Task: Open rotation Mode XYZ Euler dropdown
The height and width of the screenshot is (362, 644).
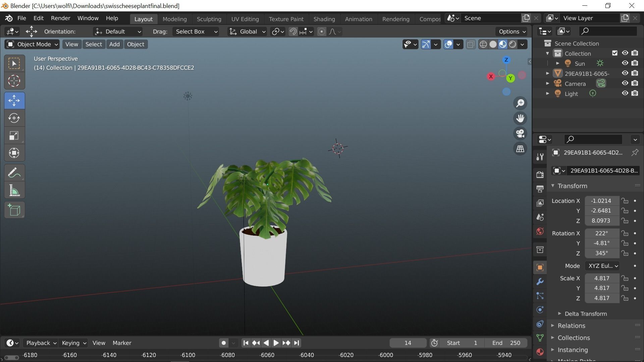Action: (602, 266)
